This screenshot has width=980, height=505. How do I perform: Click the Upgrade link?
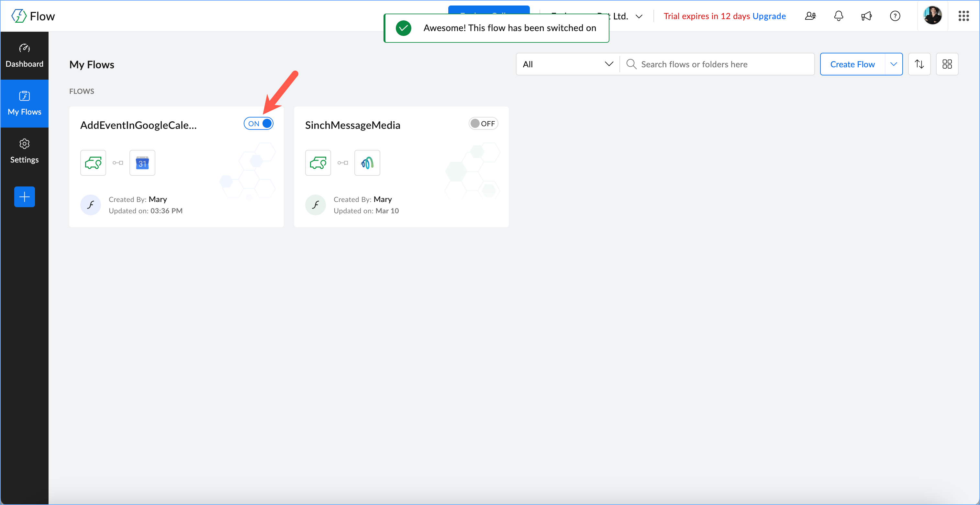pyautogui.click(x=769, y=16)
